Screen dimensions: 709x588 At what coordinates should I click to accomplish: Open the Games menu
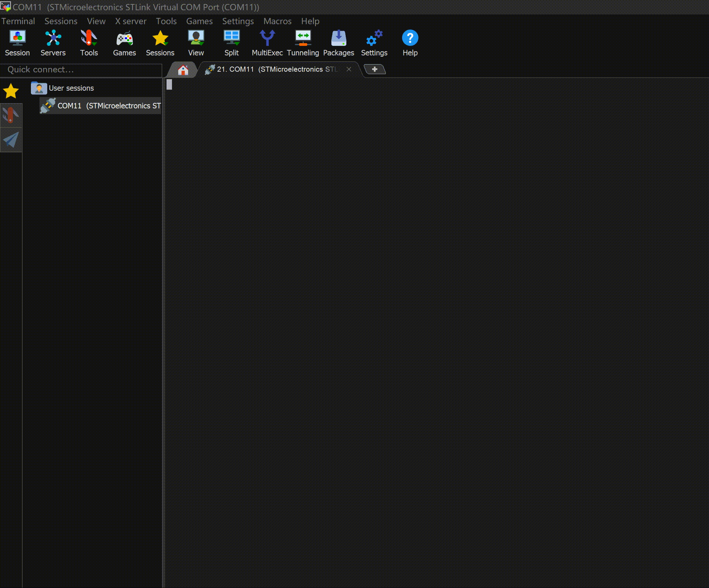(x=199, y=21)
